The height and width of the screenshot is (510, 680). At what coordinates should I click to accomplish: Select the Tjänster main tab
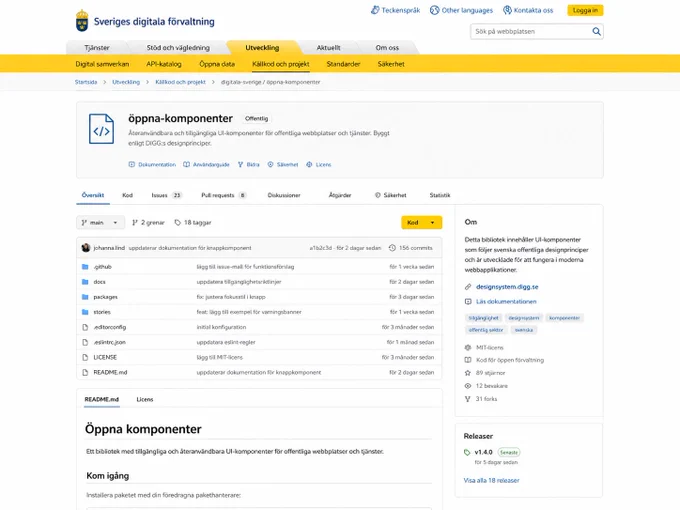coord(97,48)
